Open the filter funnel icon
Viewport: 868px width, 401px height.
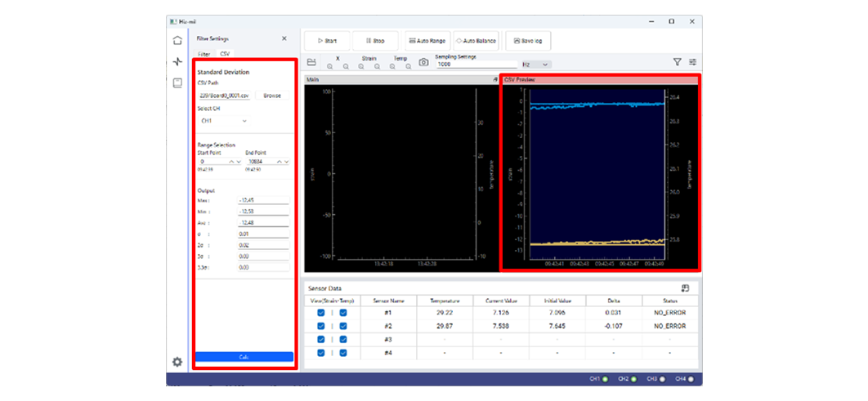[x=677, y=62]
